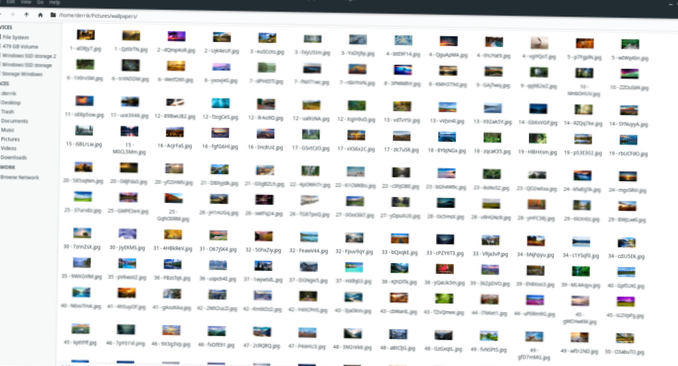Image resolution: width=678 pixels, height=366 pixels.
Task: Select image above 4 - QgsApMA.jpg
Action: click(448, 41)
